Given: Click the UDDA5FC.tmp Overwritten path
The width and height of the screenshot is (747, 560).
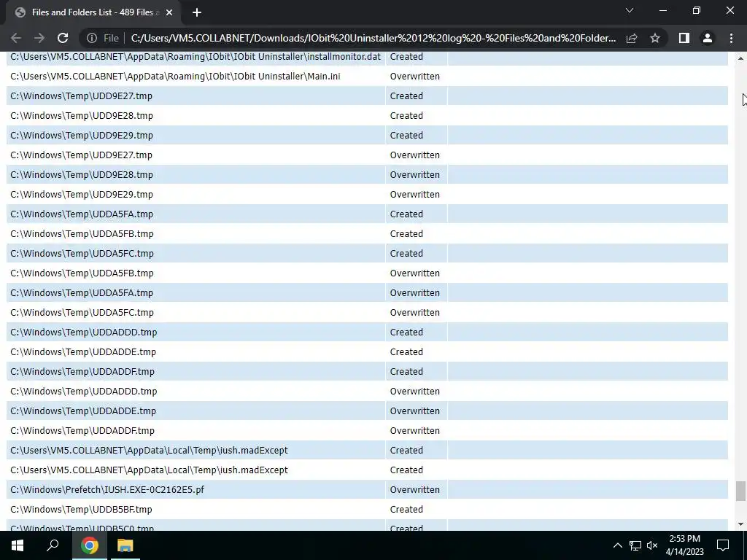Looking at the screenshot, I should (x=82, y=312).
